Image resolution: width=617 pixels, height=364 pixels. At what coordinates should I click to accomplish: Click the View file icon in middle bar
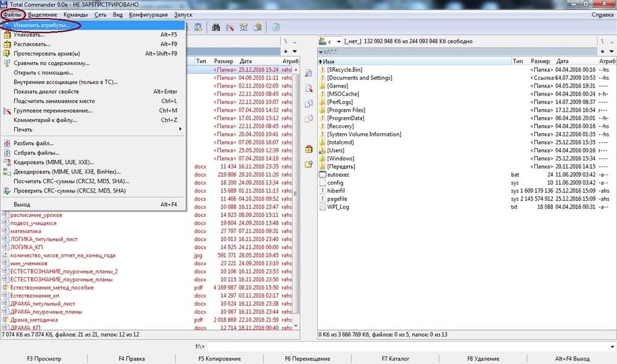click(x=309, y=73)
